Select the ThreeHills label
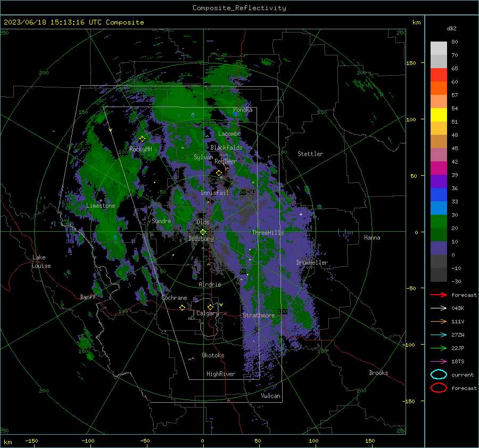This screenshot has height=448, width=479. click(x=268, y=233)
